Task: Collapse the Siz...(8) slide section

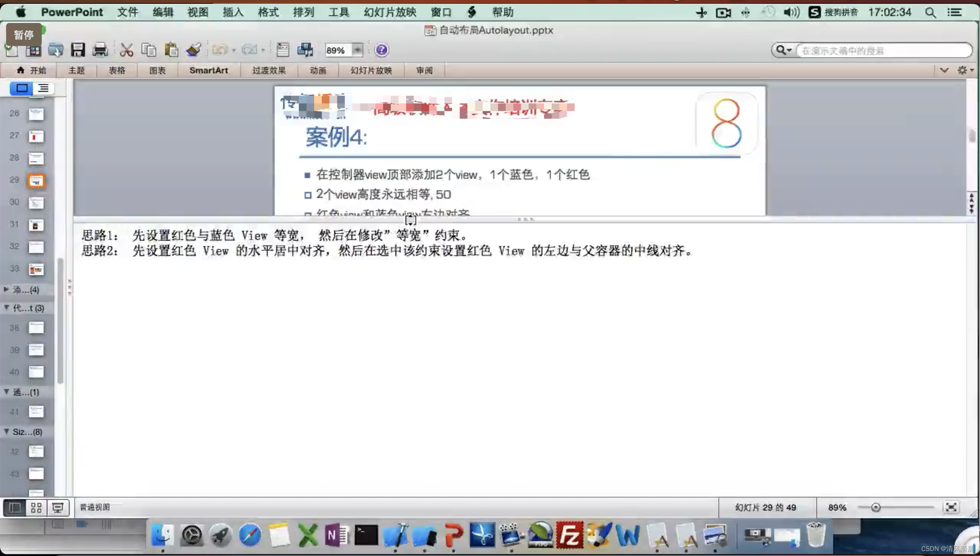Action: click(6, 432)
